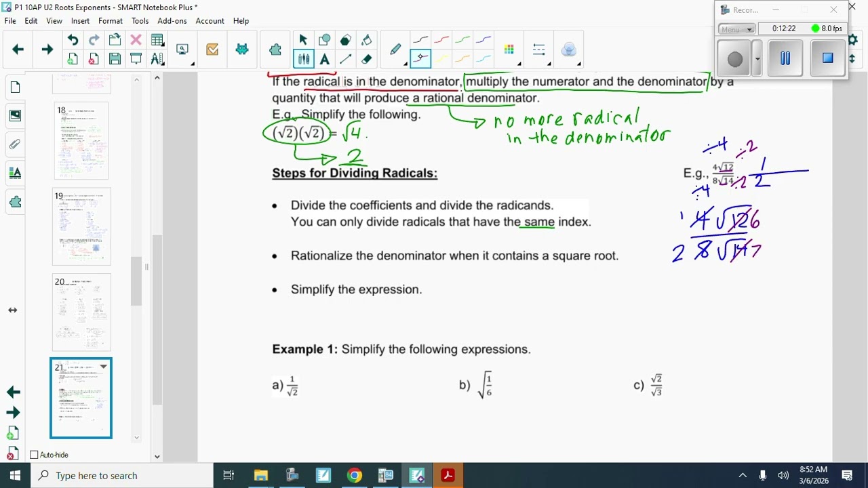This screenshot has height=488, width=868.
Task: Open the Gallery tab in the sidebar
Action: pyautogui.click(x=15, y=116)
